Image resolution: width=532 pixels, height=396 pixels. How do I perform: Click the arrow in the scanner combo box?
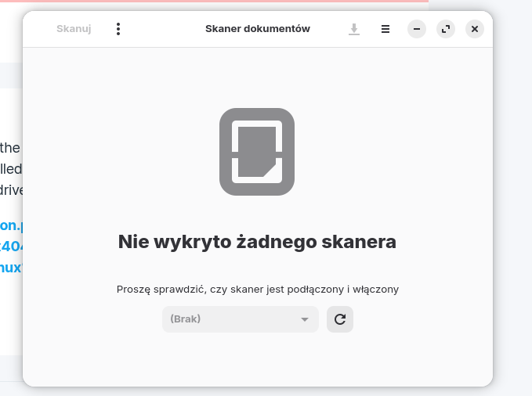click(x=305, y=319)
